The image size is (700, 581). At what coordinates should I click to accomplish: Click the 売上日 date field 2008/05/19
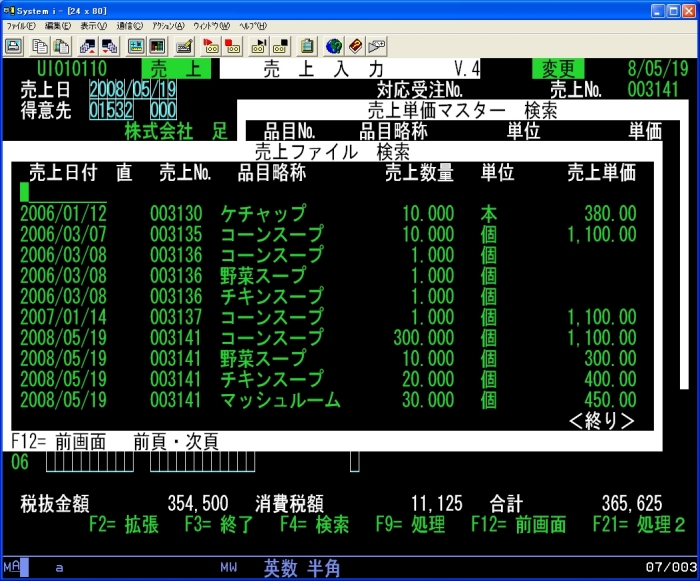(133, 90)
